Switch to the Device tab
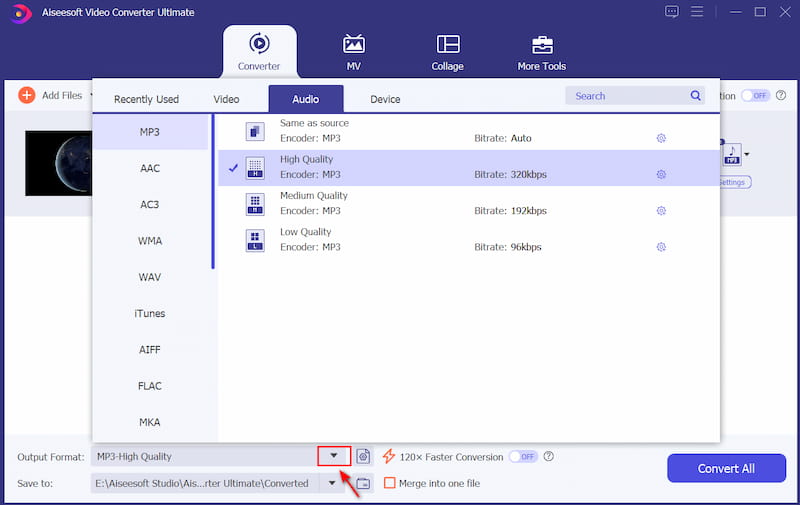 pos(385,99)
